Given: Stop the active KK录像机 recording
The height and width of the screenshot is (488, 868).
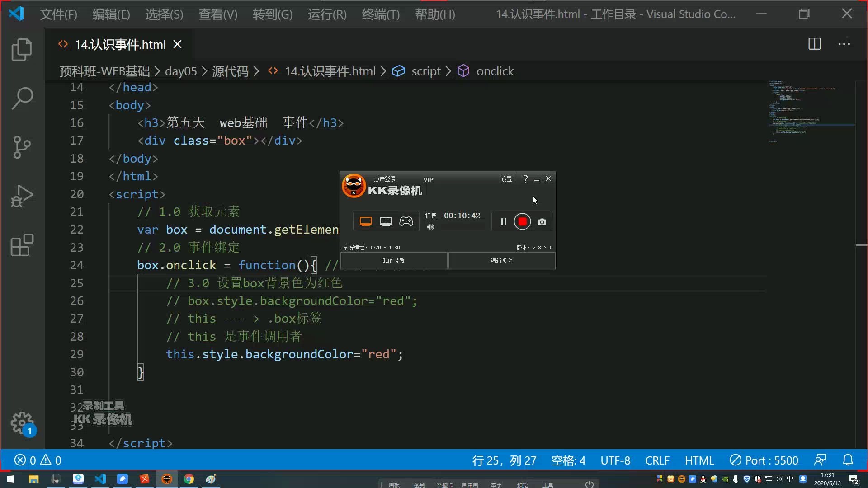Looking at the screenshot, I should click(522, 222).
